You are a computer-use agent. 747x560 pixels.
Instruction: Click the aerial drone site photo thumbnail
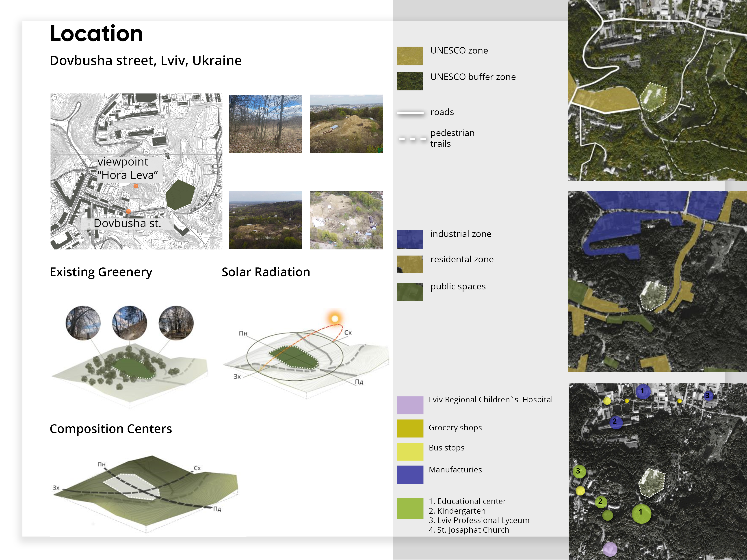[346, 220]
